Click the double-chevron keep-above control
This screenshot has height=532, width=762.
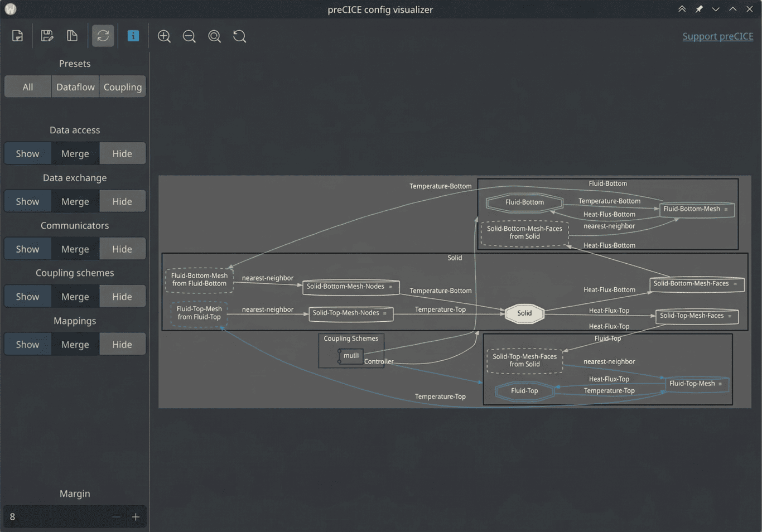tap(682, 9)
